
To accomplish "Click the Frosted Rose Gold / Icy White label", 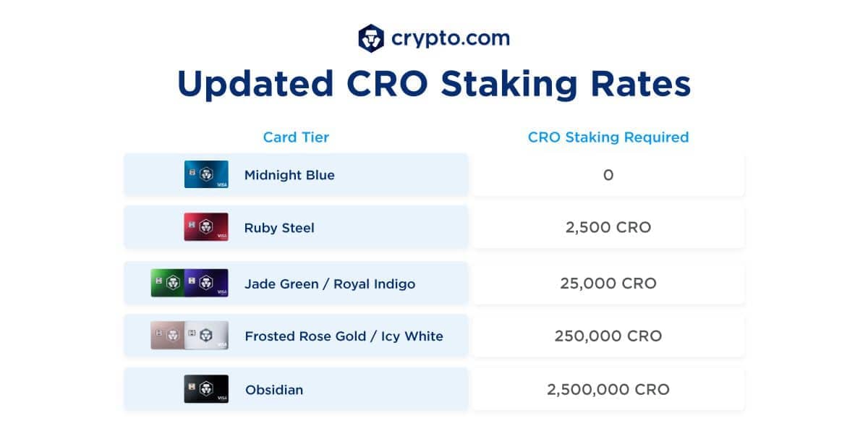I will tap(344, 336).
